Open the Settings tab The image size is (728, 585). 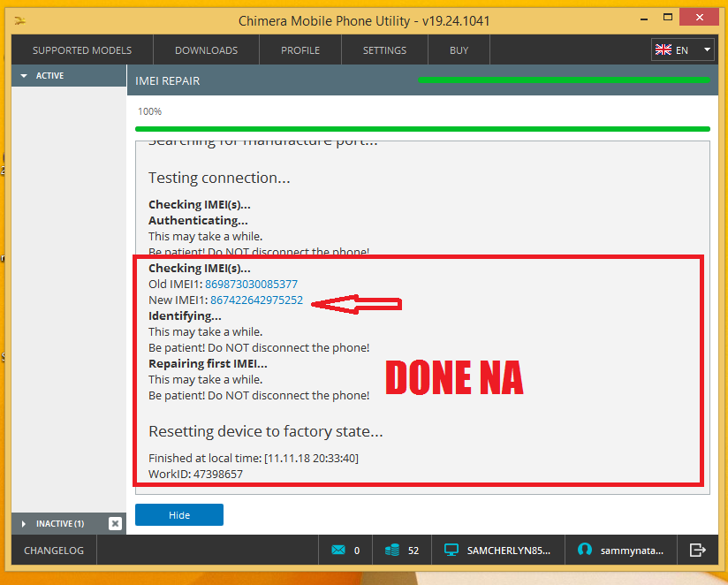[384, 50]
